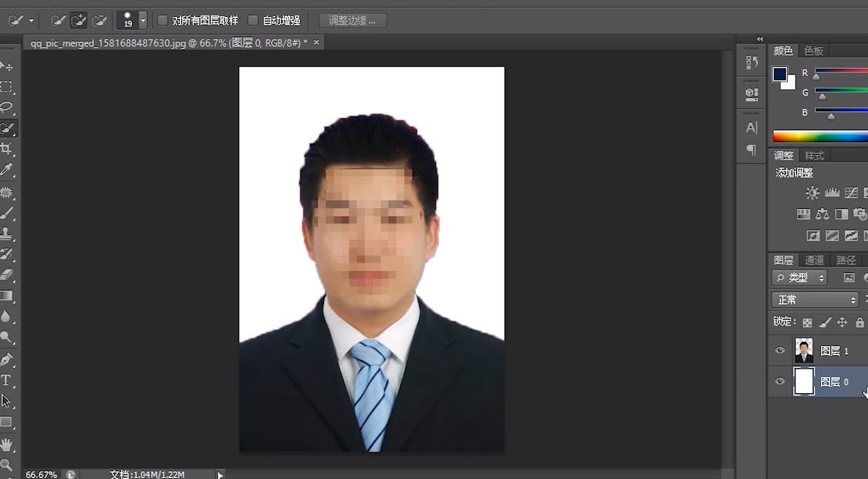868x479 pixels.
Task: Enable 自动增强 checkbox
Action: [253, 20]
